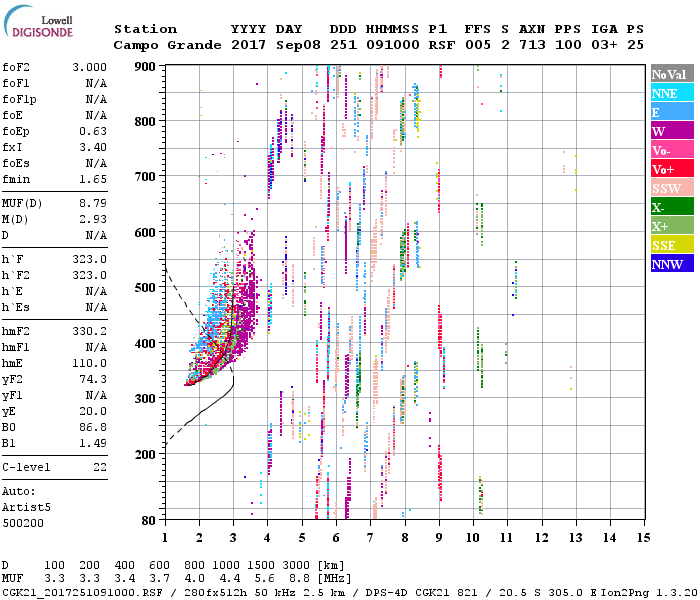Click the 3000 km distance table entry

click(296, 566)
